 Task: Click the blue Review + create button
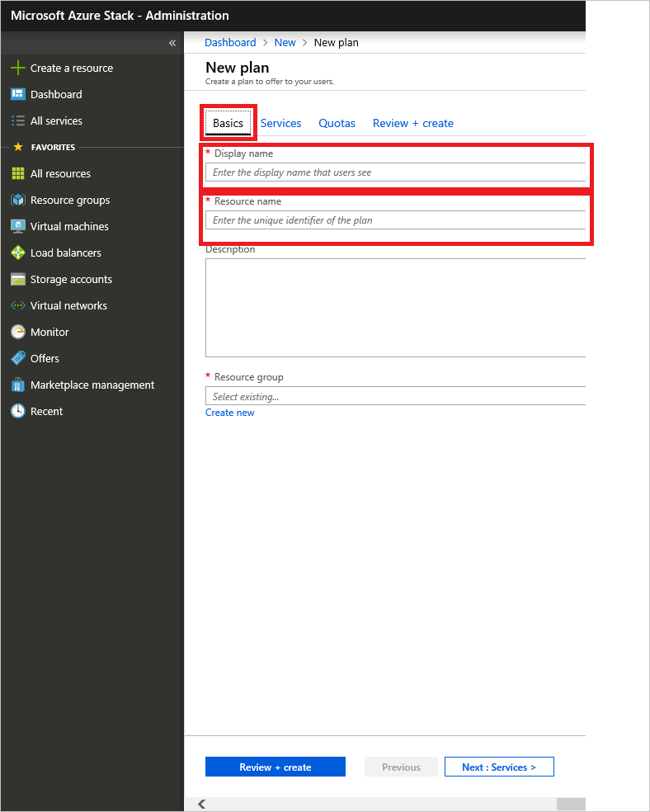point(276,767)
